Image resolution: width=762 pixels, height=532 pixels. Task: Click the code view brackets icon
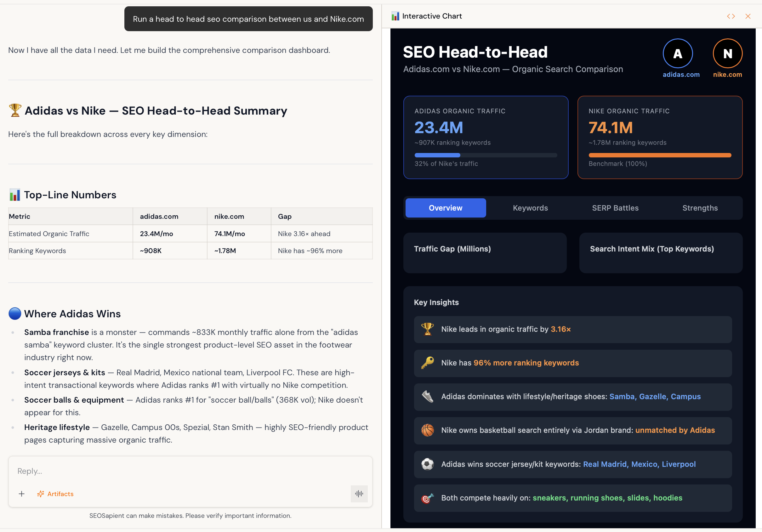(731, 16)
